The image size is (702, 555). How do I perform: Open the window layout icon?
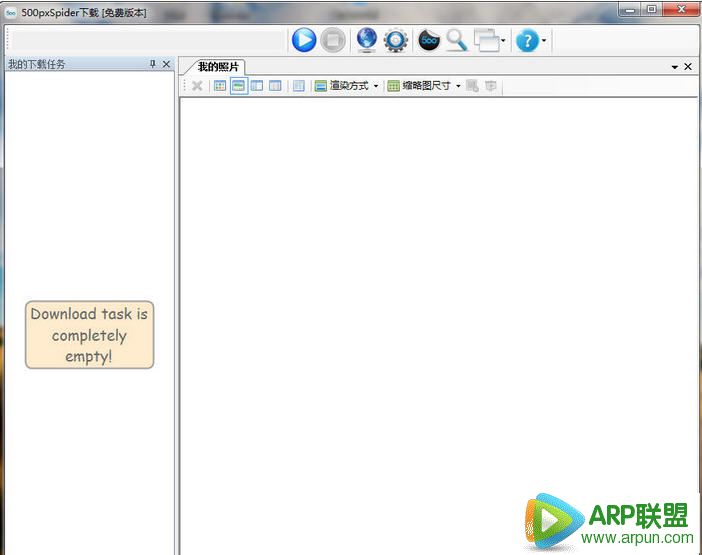click(486, 40)
